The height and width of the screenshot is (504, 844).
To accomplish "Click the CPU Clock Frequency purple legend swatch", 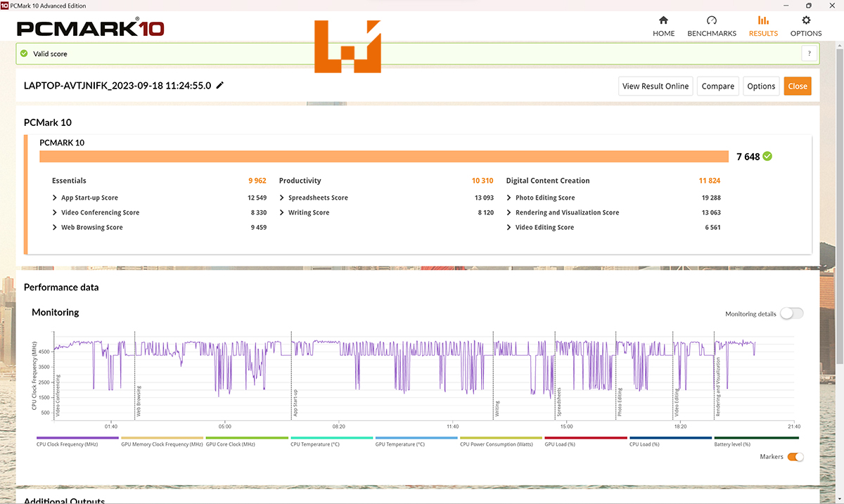I will (68, 438).
